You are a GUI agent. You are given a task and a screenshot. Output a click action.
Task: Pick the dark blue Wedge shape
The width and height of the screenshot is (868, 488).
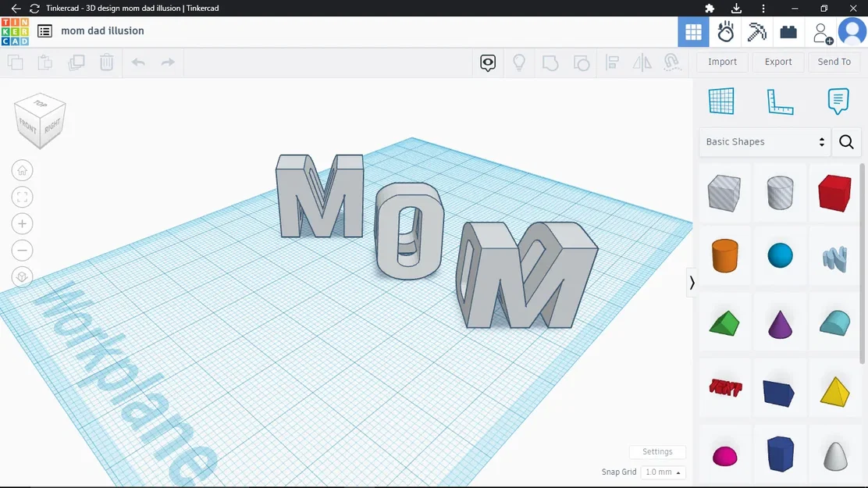click(x=779, y=393)
